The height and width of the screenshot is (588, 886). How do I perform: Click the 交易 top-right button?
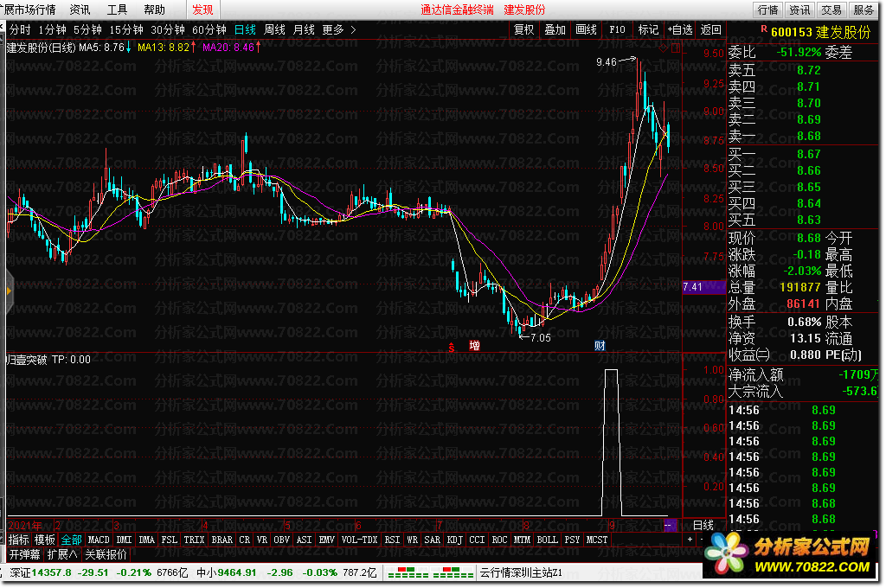tap(831, 10)
